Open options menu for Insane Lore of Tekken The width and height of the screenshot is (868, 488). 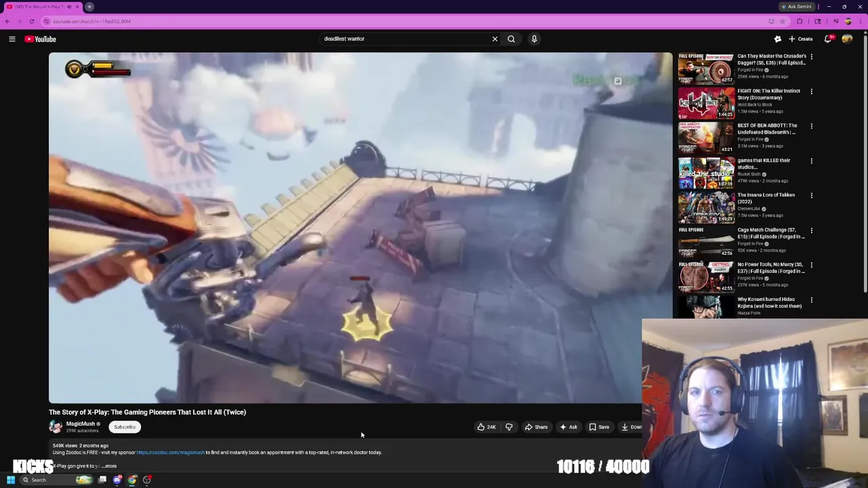pyautogui.click(x=811, y=196)
